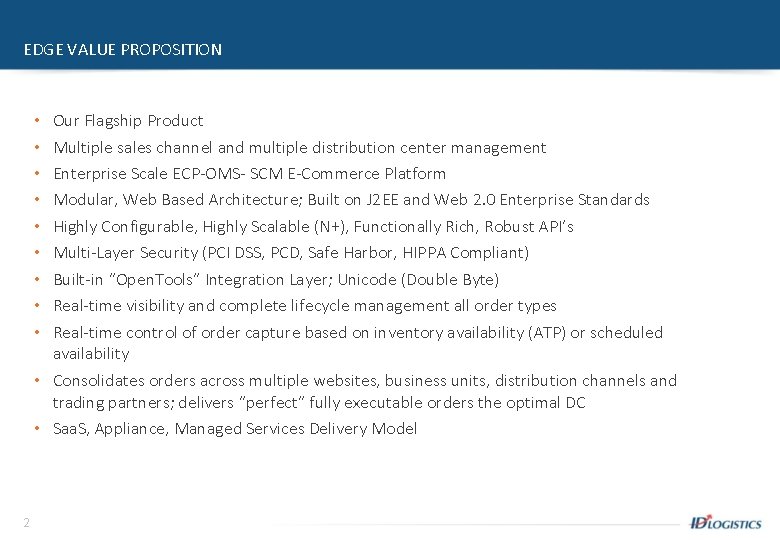Select the 'Enterprise Scale ECP-OMS' bullet line

click(249, 174)
